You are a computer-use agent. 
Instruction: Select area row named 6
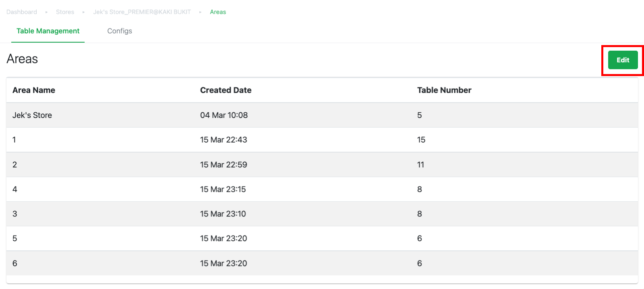(x=322, y=263)
